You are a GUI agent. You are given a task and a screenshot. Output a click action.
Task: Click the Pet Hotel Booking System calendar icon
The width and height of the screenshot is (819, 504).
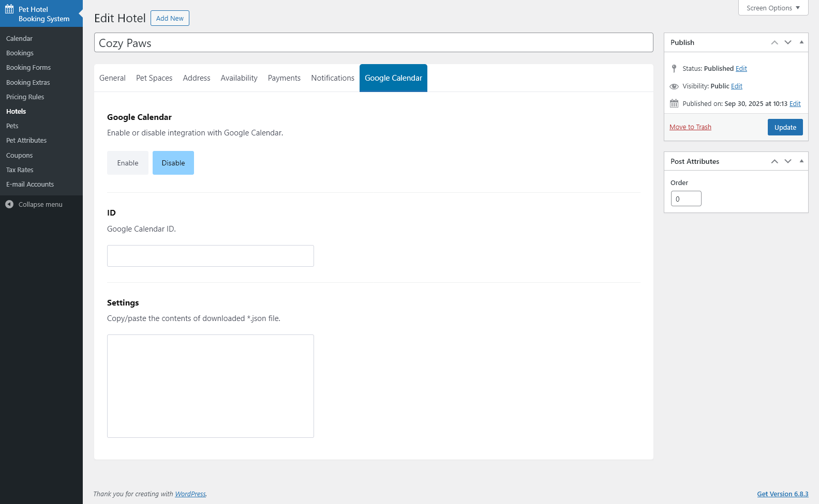[x=9, y=9]
